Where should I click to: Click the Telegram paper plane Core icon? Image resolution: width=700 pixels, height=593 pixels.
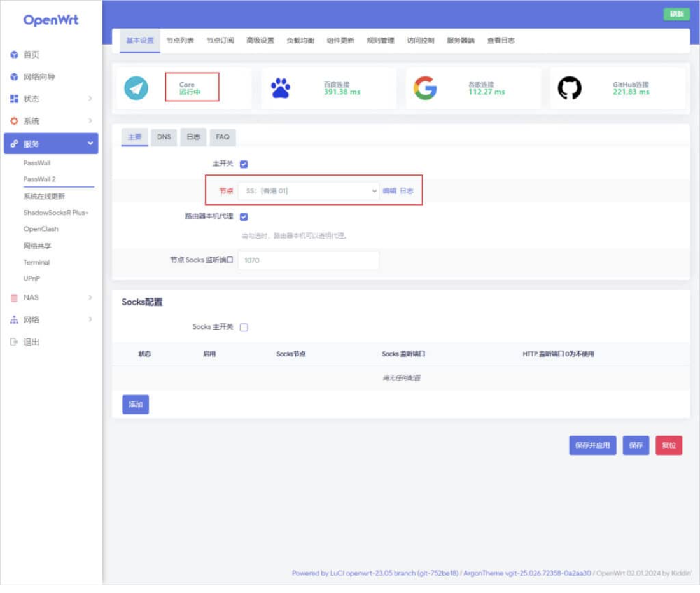tap(136, 88)
